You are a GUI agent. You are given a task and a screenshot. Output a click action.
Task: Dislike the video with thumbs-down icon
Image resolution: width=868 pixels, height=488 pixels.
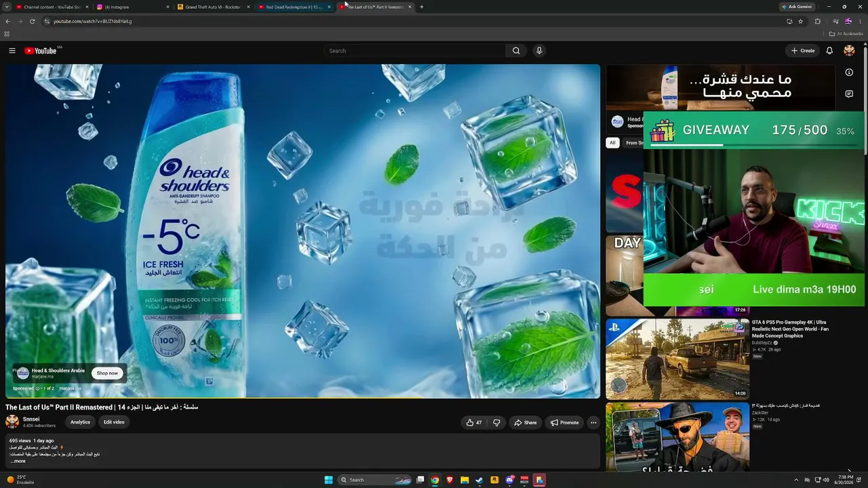[x=496, y=422]
